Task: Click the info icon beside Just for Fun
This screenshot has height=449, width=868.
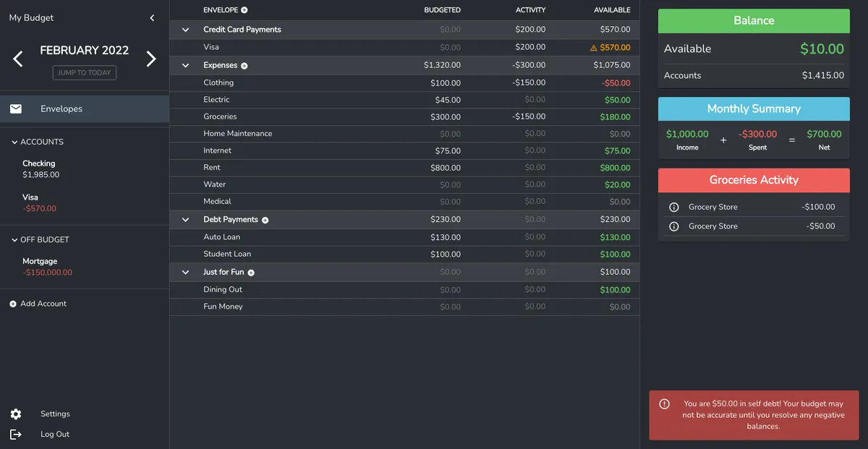Action: (250, 271)
